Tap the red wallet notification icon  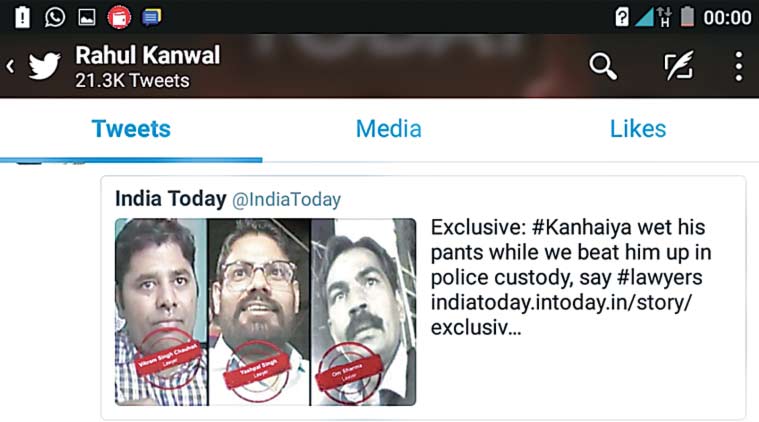[119, 18]
